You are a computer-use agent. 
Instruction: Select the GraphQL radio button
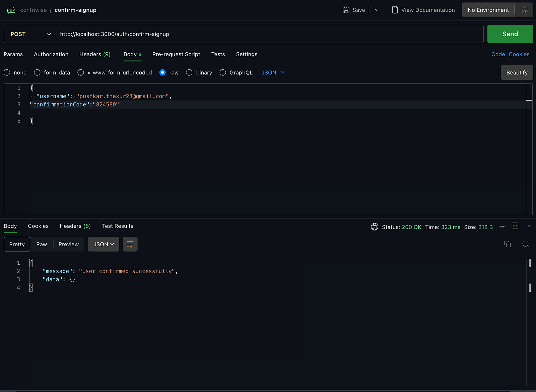coord(223,72)
